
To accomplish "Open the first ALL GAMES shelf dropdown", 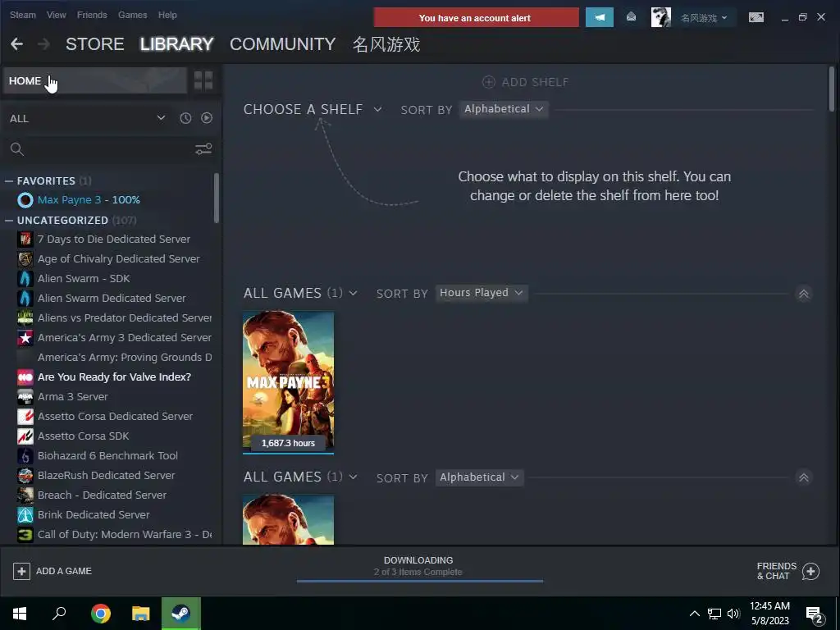I will click(300, 293).
